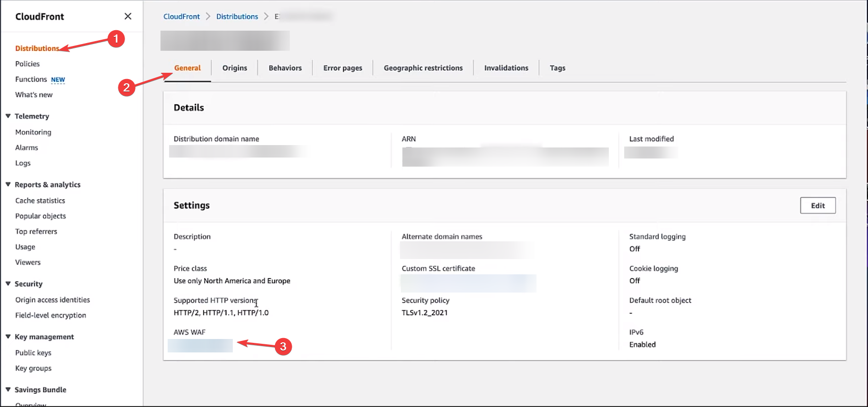The height and width of the screenshot is (407, 868).
Task: View the Popular objects report
Action: coord(41,216)
